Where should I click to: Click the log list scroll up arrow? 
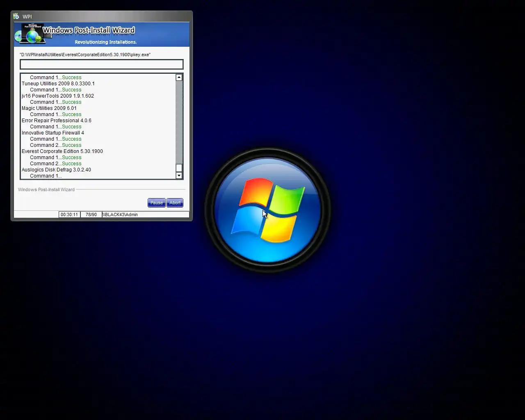pyautogui.click(x=179, y=77)
